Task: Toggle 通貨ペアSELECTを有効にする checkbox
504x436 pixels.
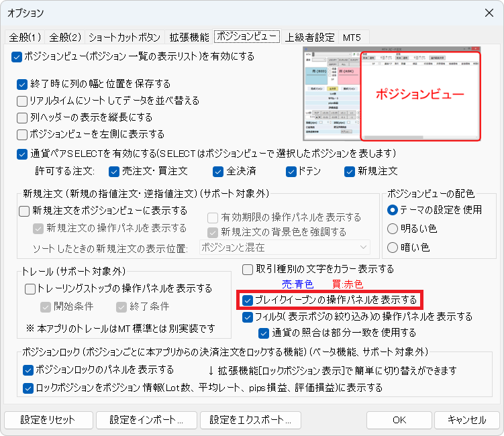Action: 22,154
